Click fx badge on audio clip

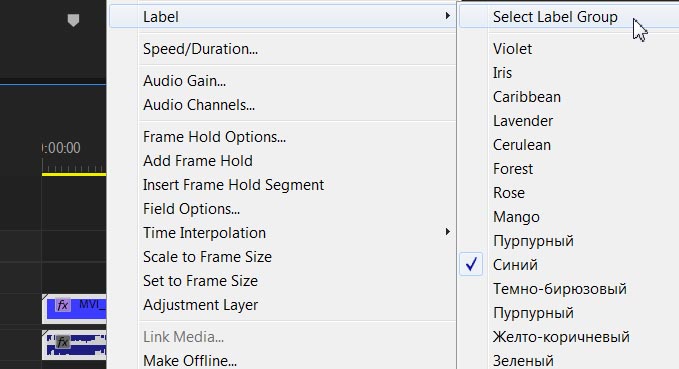pyautogui.click(x=62, y=342)
